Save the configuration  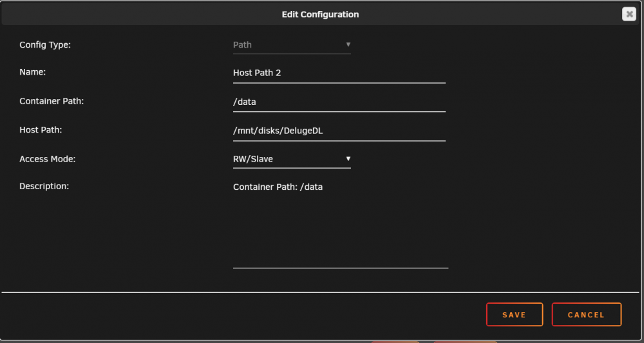pyautogui.click(x=514, y=315)
